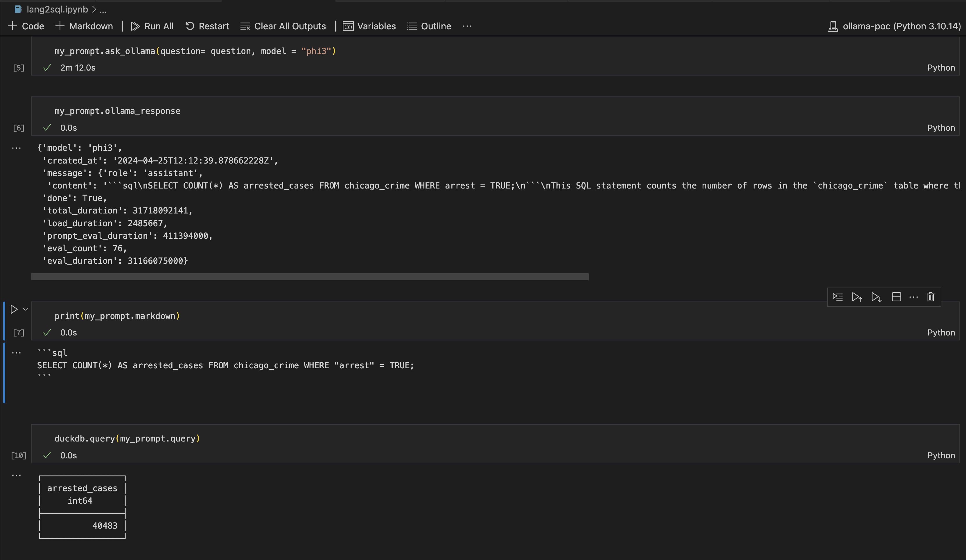Click the horizontal scrollbar under ollama_response output

point(309,277)
